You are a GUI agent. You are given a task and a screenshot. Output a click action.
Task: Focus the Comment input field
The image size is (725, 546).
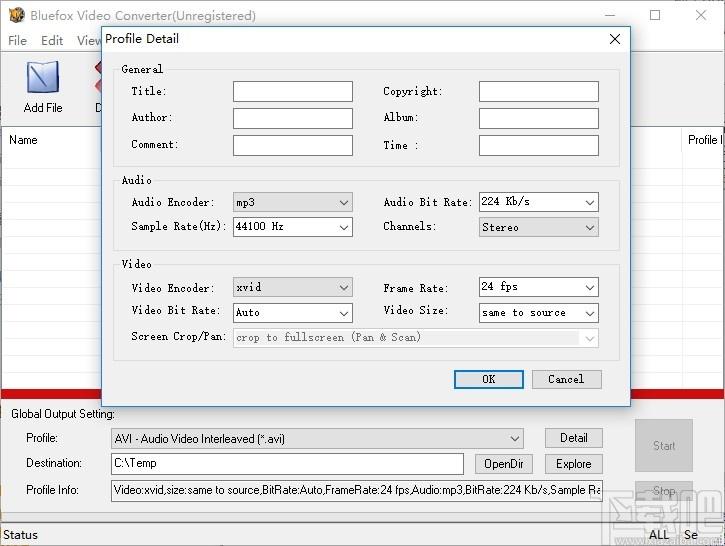293,145
